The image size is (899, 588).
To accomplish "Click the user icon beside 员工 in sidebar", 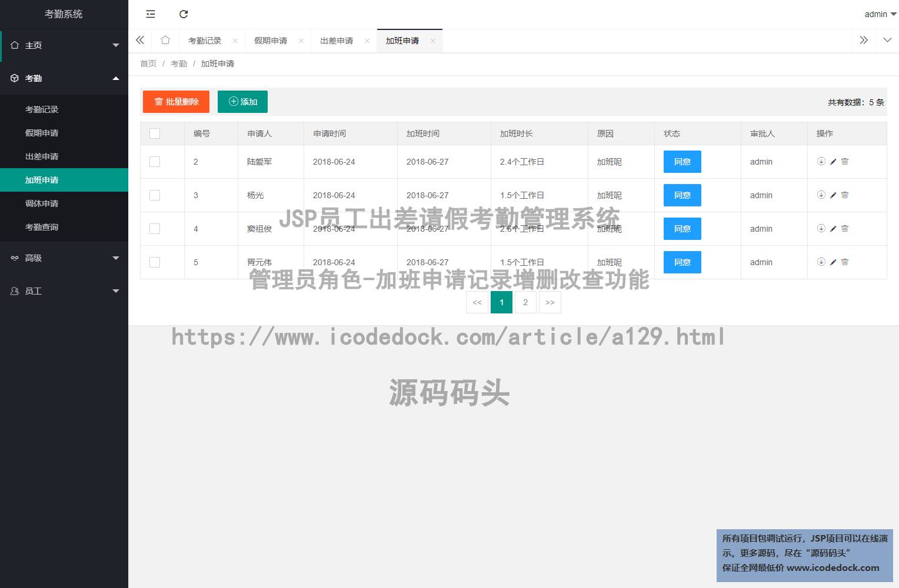I will point(15,291).
